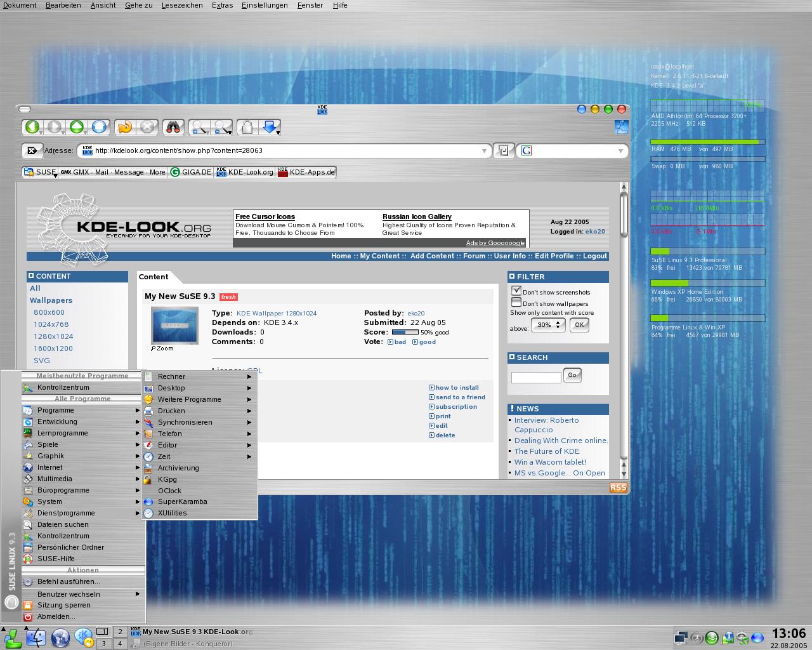Vote good for the wallpaper
This screenshot has height=650, width=812.
click(424, 342)
